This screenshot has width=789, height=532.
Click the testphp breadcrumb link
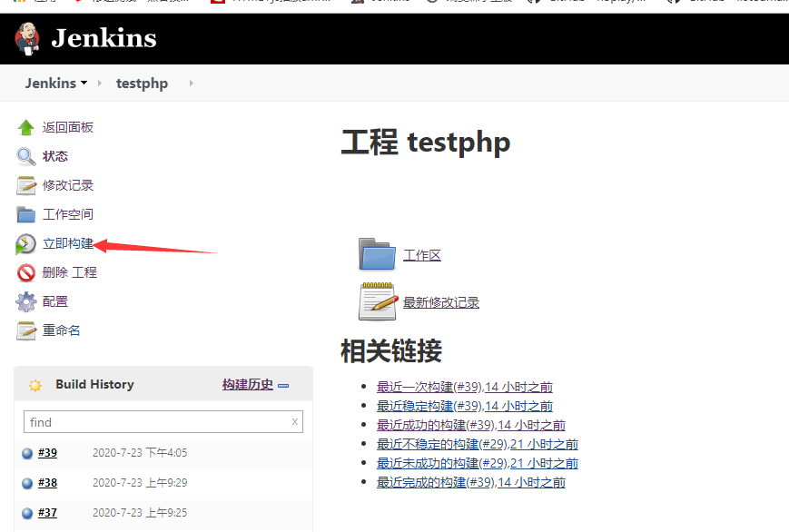click(142, 83)
